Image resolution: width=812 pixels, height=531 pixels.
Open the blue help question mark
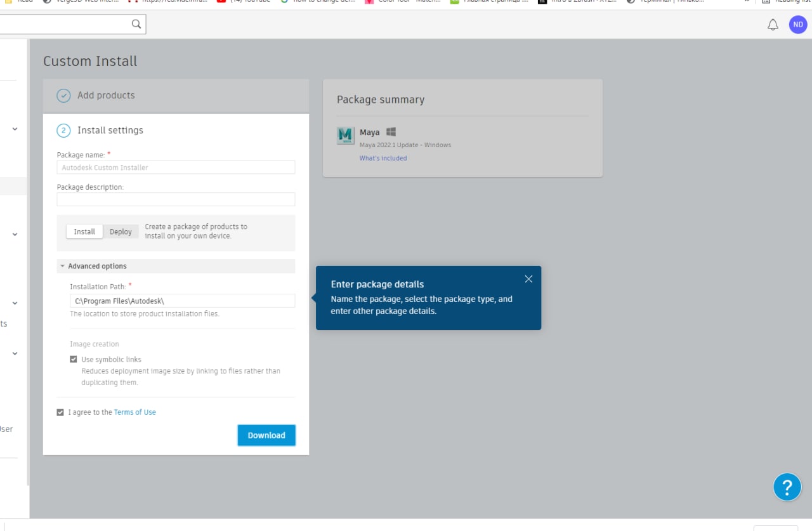(787, 487)
